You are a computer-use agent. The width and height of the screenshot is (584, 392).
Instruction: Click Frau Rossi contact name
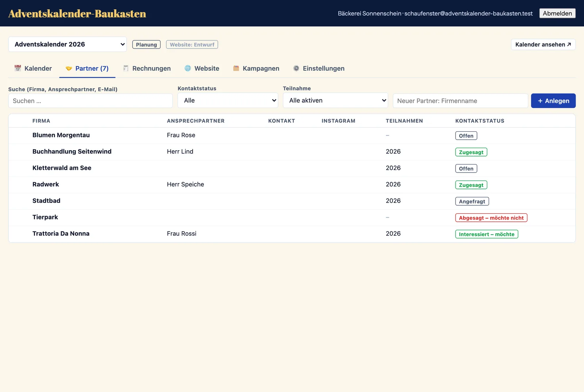[181, 233]
